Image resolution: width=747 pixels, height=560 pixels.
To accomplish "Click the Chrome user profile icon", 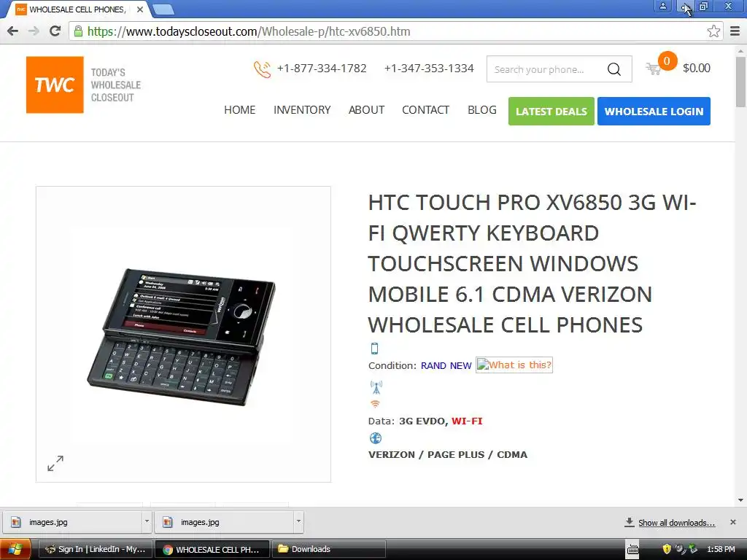I will 662,7.
